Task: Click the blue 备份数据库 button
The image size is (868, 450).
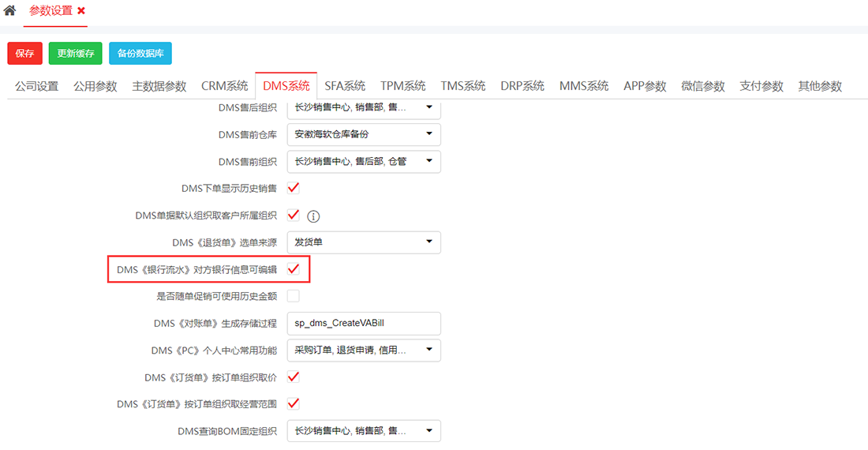Action: (140, 53)
